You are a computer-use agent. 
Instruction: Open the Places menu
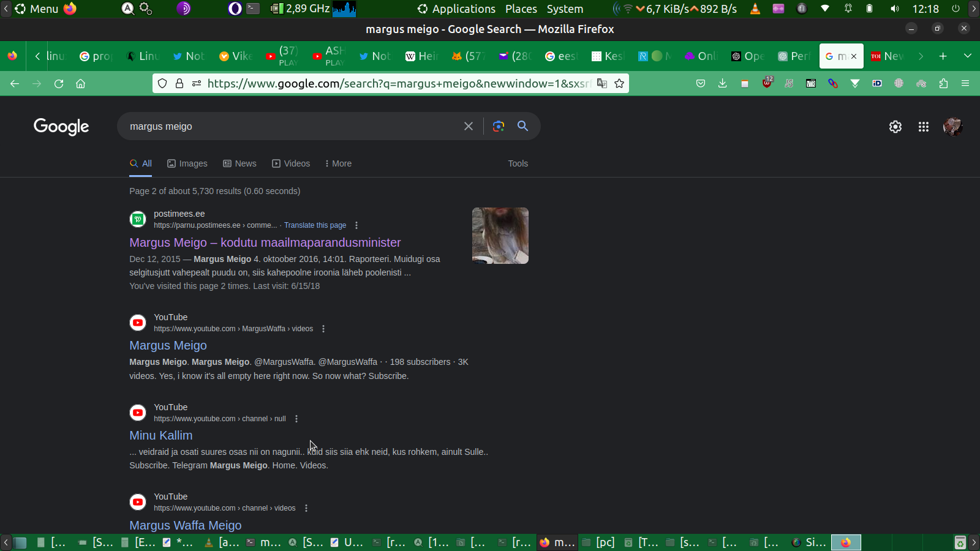(x=521, y=9)
